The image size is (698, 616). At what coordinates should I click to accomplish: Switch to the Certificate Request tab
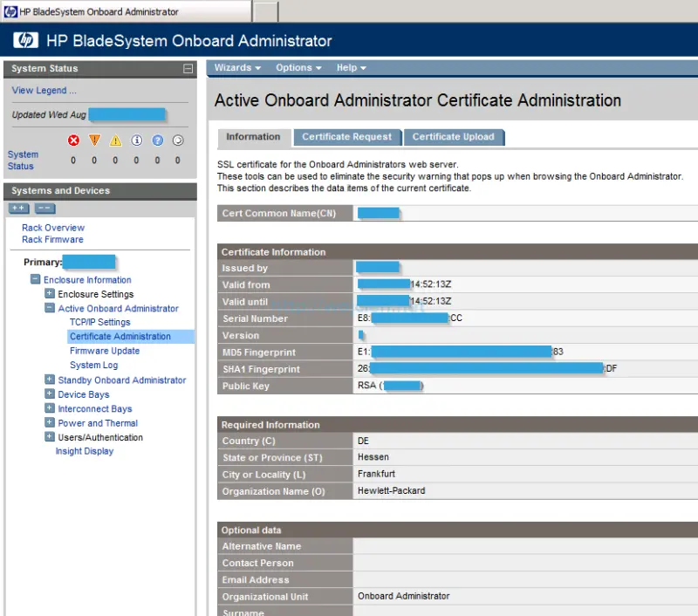pos(347,137)
